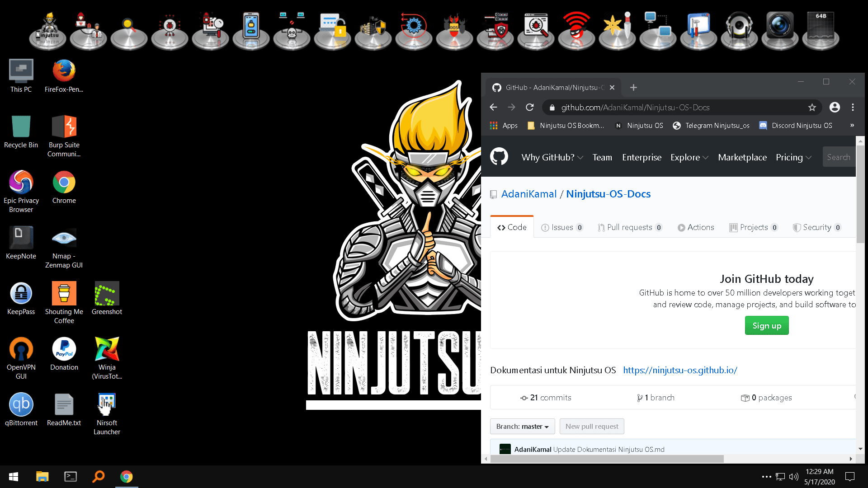Click the Marketplace navigation link

point(742,157)
